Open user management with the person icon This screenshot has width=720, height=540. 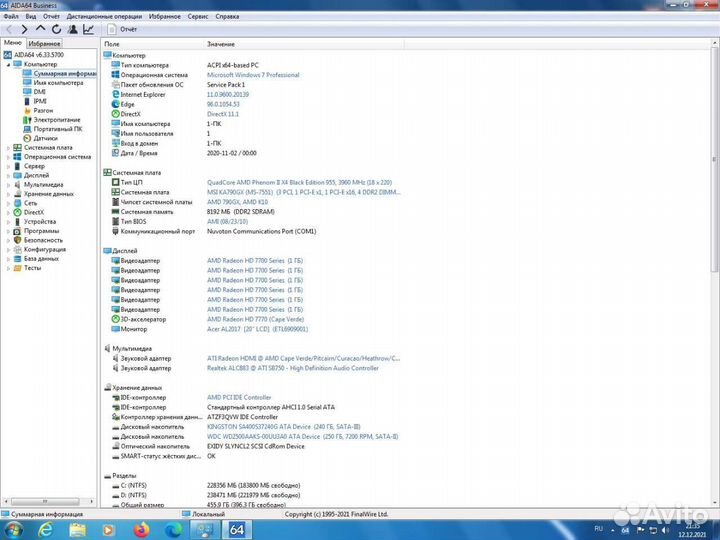click(73, 29)
